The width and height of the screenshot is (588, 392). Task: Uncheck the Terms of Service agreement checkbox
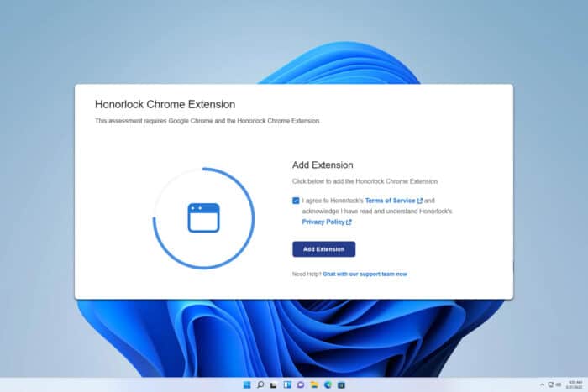click(x=296, y=201)
